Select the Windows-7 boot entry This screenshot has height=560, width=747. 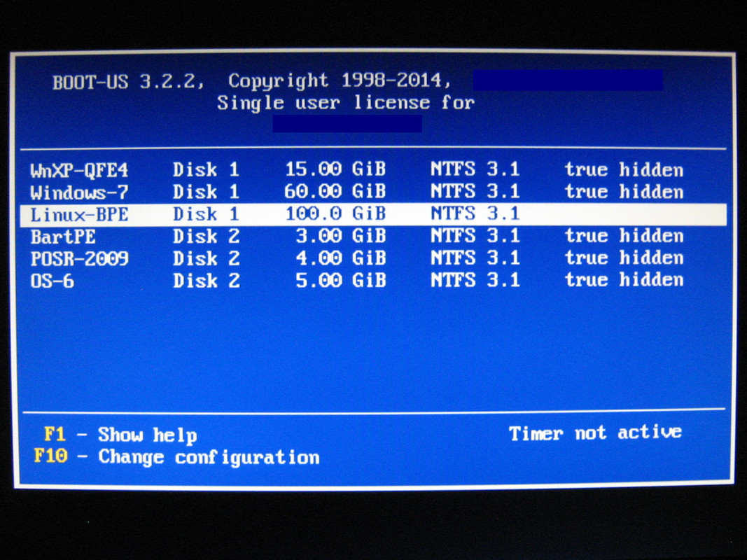tap(374, 192)
